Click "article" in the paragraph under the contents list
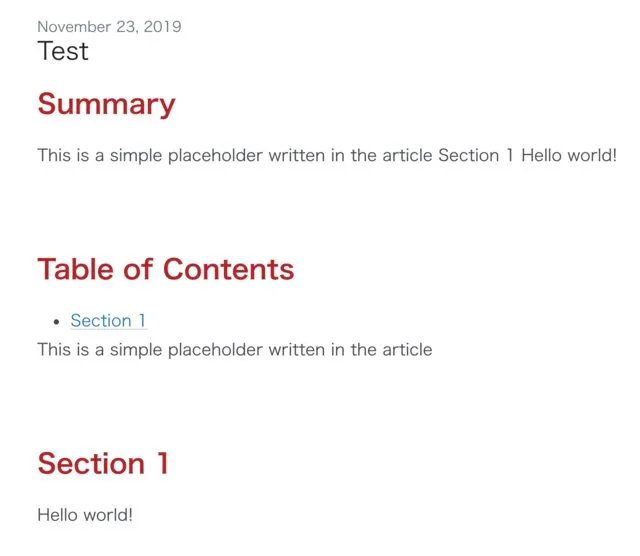This screenshot has height=556, width=640. pos(407,350)
